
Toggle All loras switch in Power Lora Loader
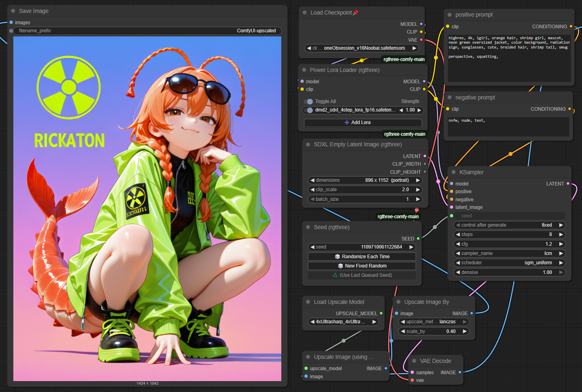pyautogui.click(x=308, y=101)
